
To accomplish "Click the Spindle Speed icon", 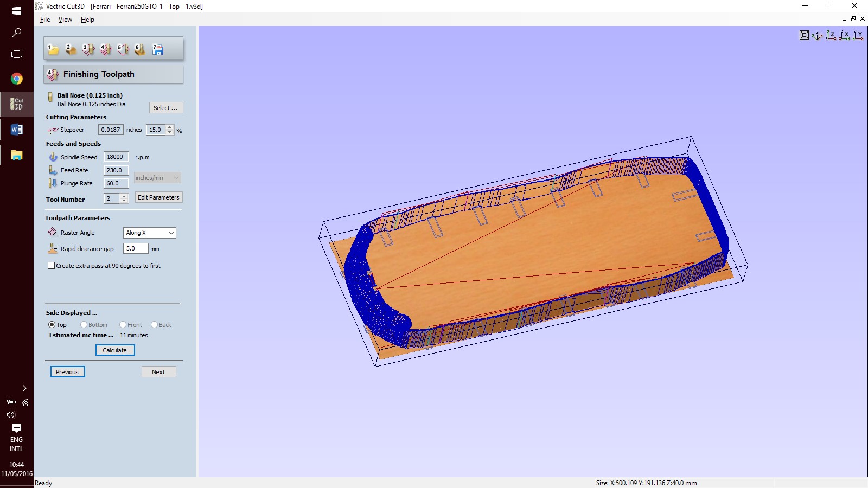I will (x=53, y=157).
